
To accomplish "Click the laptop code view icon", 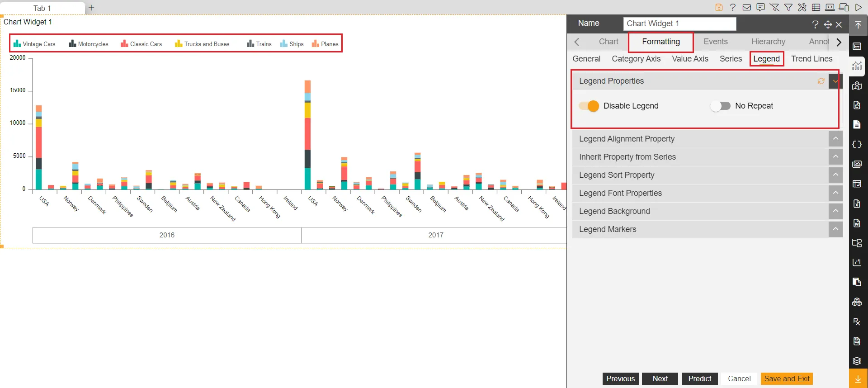I will coord(830,7).
